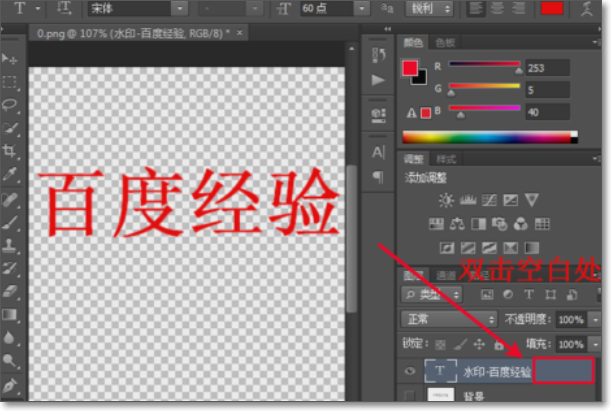Select the Quick Selection tool
Image resolution: width=611 pixels, height=411 pixels.
click(9, 128)
